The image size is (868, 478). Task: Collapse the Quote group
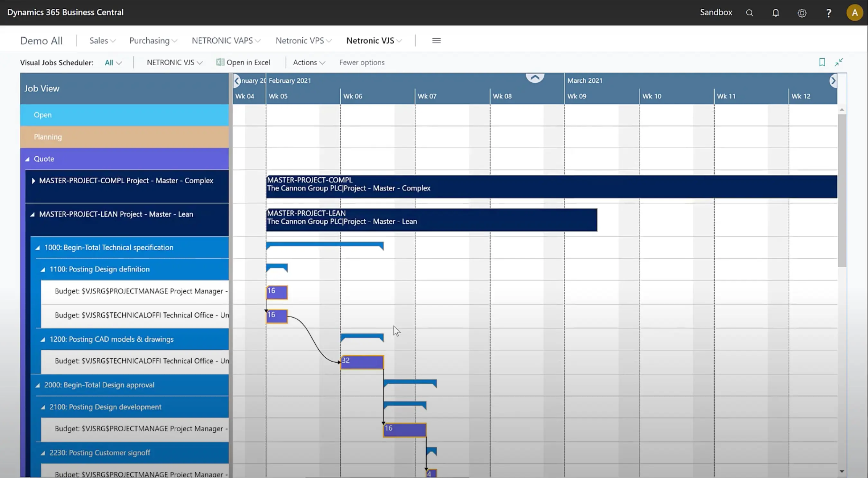[27, 159]
